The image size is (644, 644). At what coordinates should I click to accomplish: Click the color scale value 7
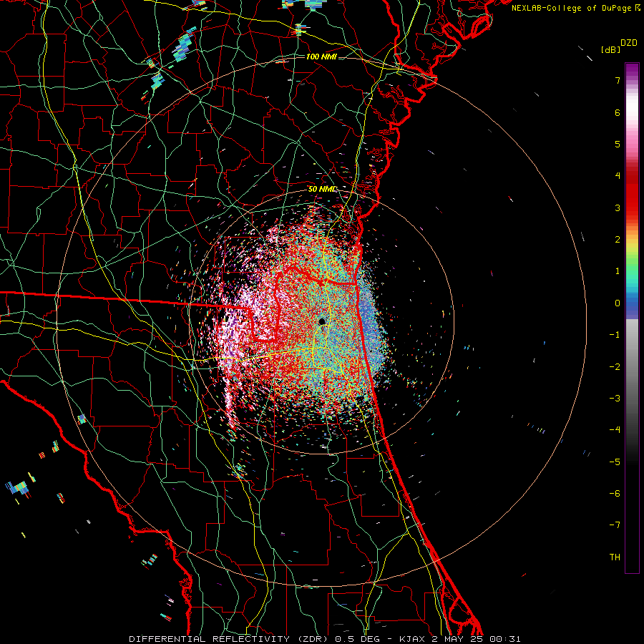618,80
